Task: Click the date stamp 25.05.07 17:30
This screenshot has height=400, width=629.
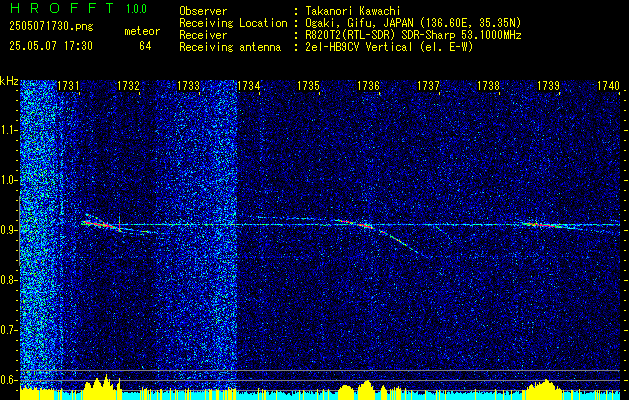Action: 51,46
